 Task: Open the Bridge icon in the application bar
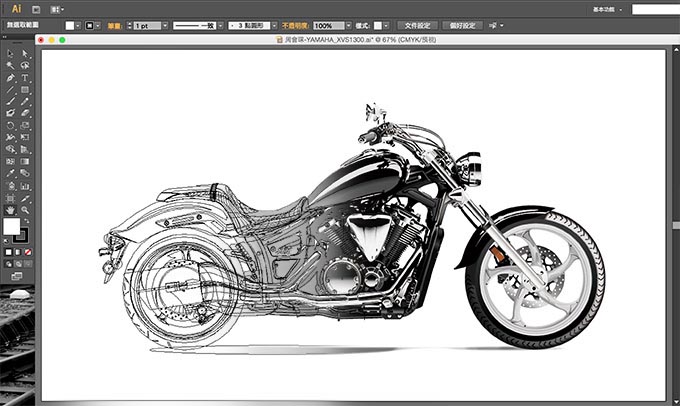click(x=36, y=9)
